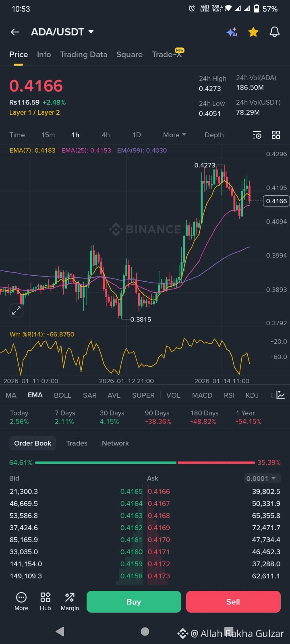Toggle the RSI sub-indicator
This screenshot has width=290, height=644.
[x=229, y=395]
